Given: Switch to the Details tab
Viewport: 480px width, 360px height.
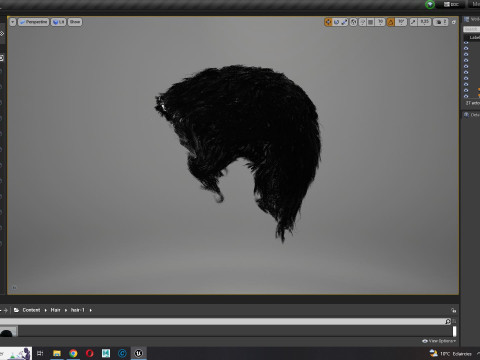Looking at the screenshot, I should click(x=471, y=115).
